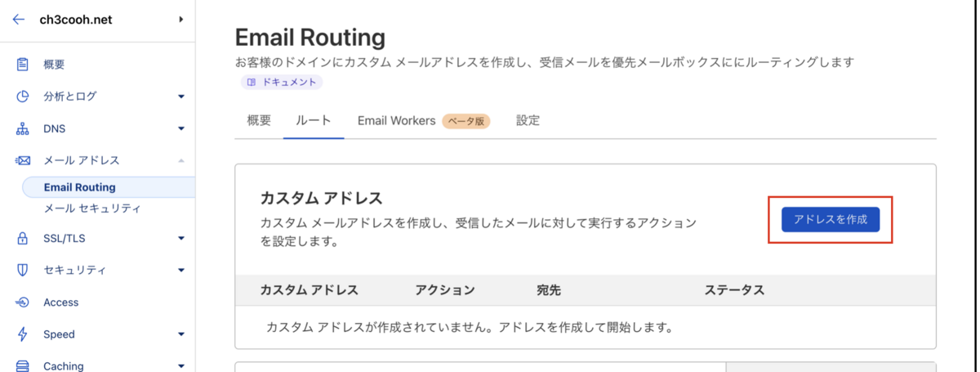Expand the 分析とログ section arrow
This screenshot has width=980, height=372.
coord(180,96)
